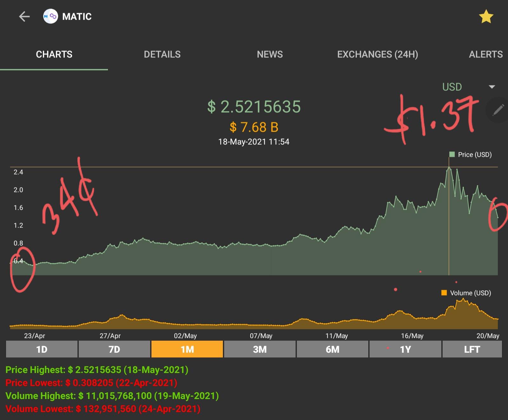The height and width of the screenshot is (420, 508).
Task: Tap the 18-May-2021 11:54 timestamp
Action: [x=254, y=141]
